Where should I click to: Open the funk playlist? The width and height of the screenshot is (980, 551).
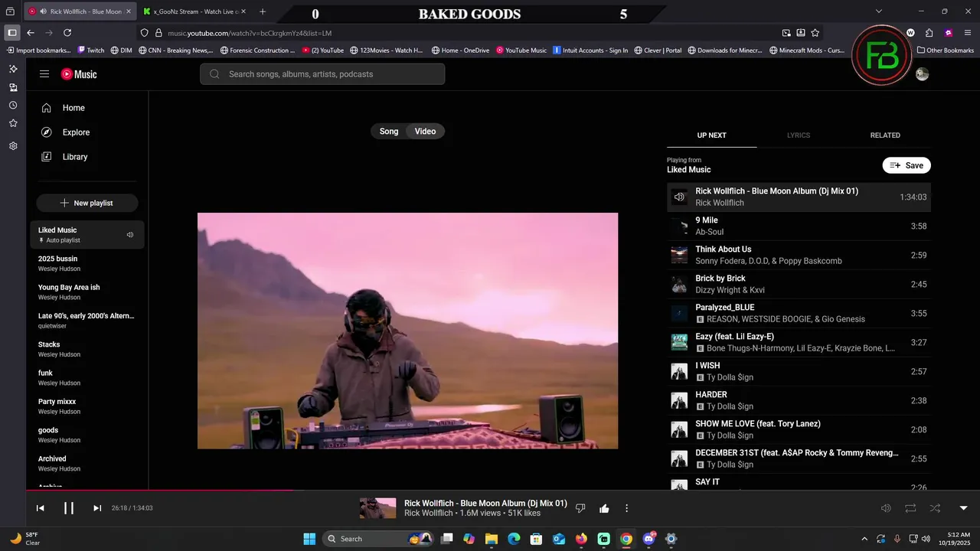tap(87, 377)
